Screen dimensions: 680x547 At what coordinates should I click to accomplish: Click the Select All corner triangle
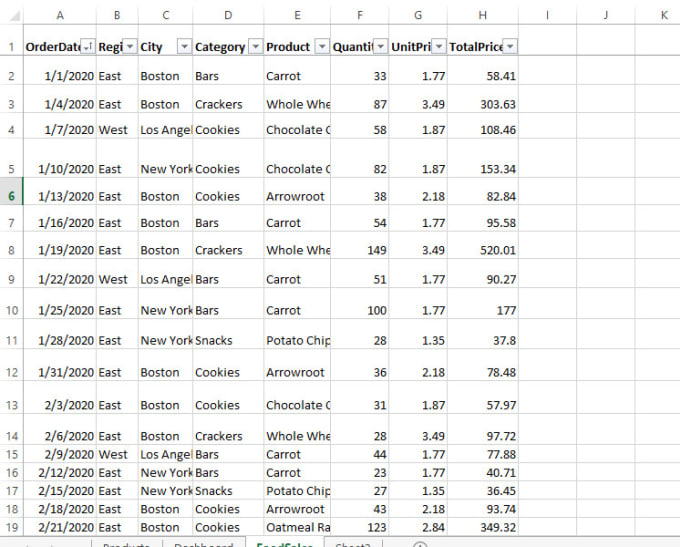pyautogui.click(x=14, y=16)
